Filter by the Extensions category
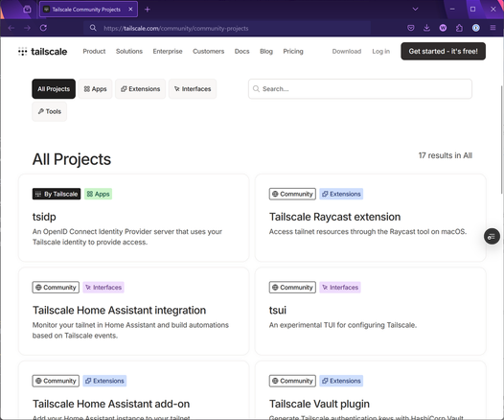504x420 pixels. point(141,89)
